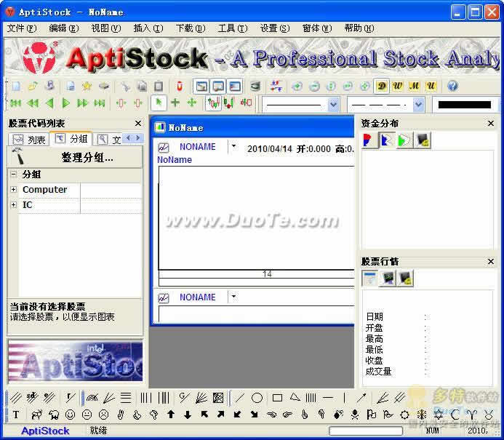Select the four-way move crosshair tool
Screen dimensions: 504x440
(192, 103)
